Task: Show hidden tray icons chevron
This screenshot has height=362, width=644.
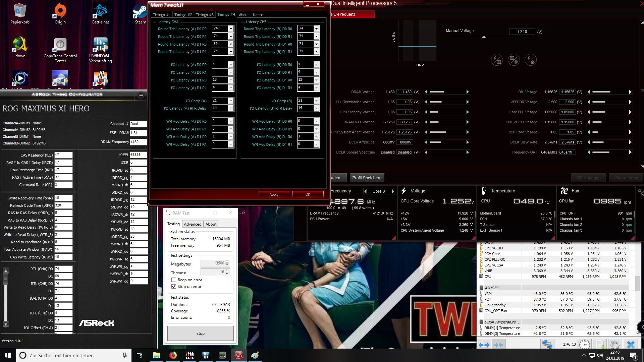Action: pyautogui.click(x=584, y=355)
